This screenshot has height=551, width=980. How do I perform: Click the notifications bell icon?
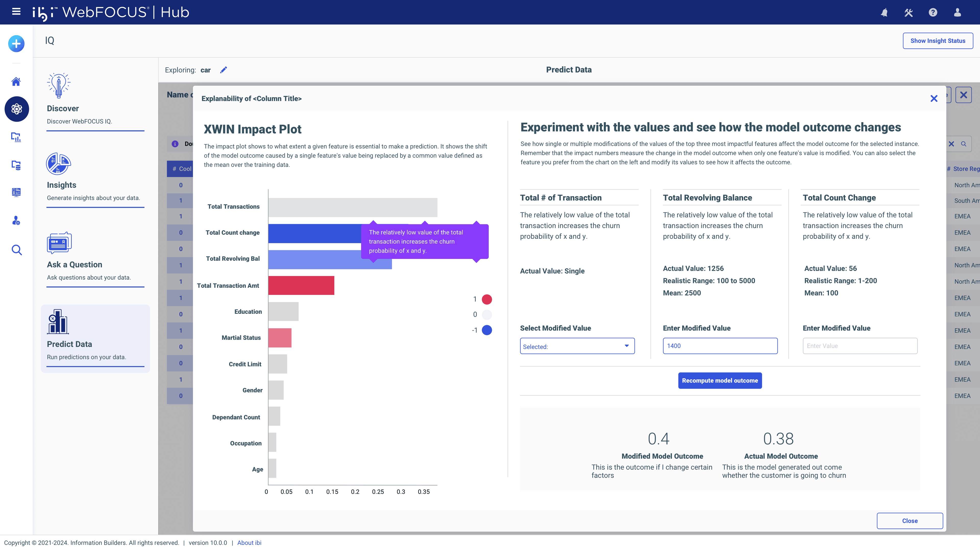point(884,12)
